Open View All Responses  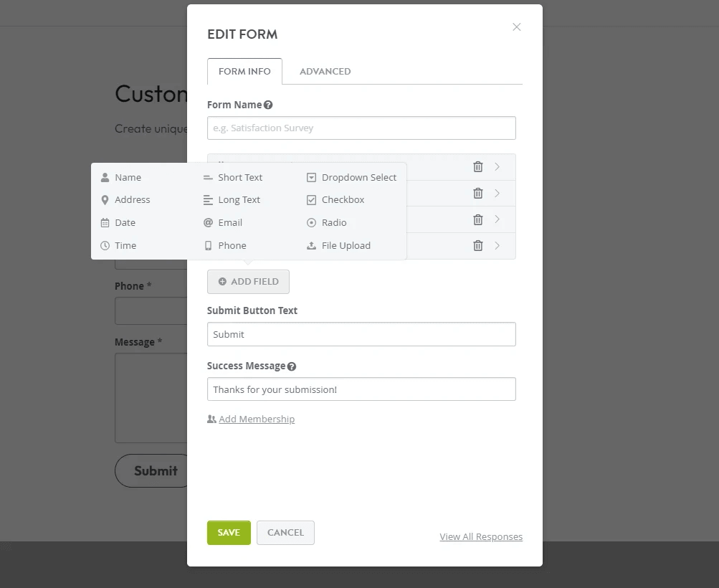481,536
